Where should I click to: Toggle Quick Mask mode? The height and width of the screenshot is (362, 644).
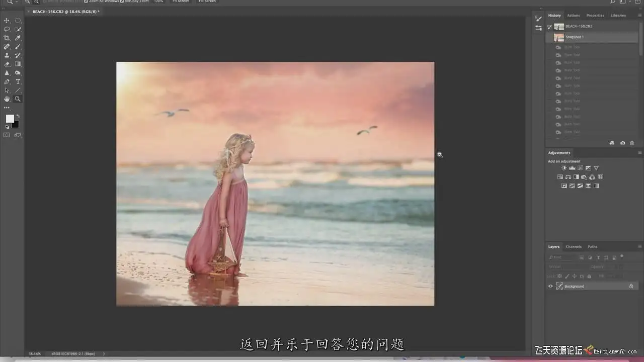tap(7, 135)
